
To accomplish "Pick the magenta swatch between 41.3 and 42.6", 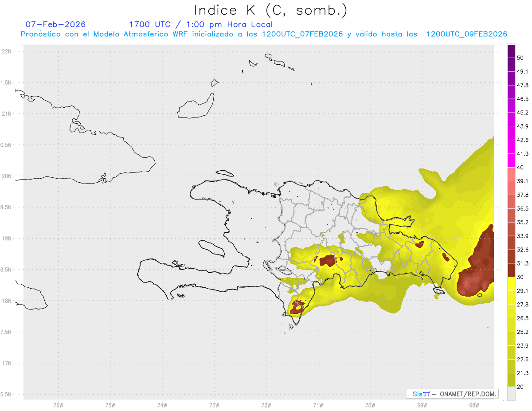I will click(511, 147).
